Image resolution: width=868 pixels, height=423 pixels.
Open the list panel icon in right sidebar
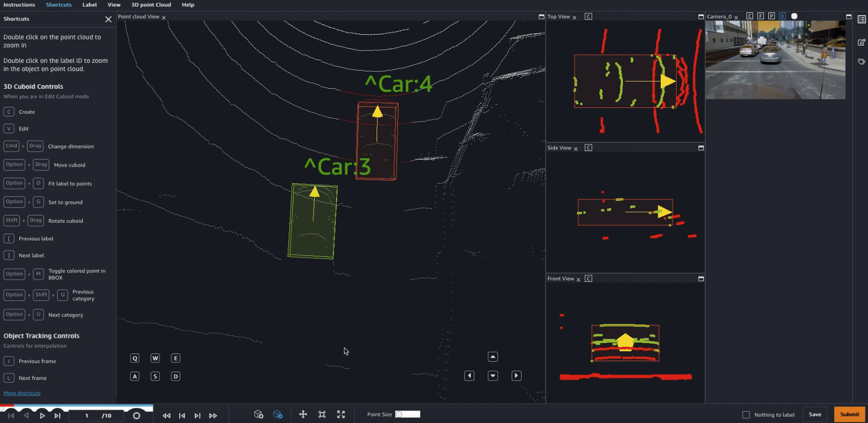[x=861, y=19]
